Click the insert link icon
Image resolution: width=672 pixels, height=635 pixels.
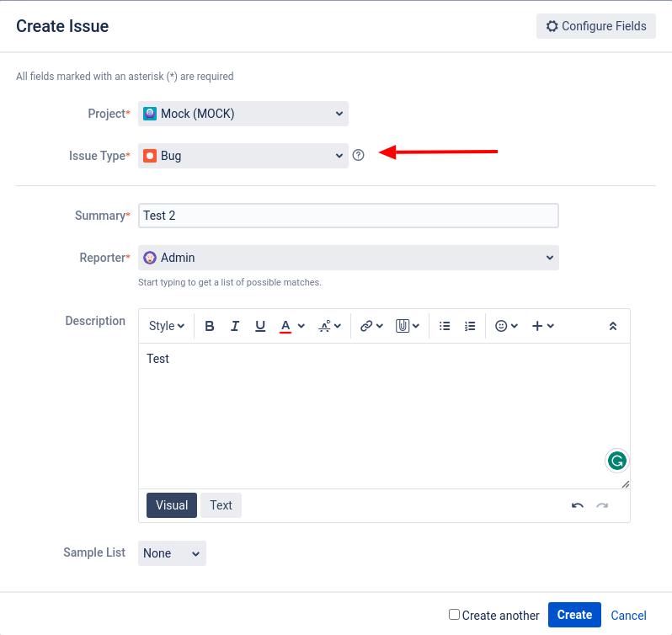[x=366, y=326]
